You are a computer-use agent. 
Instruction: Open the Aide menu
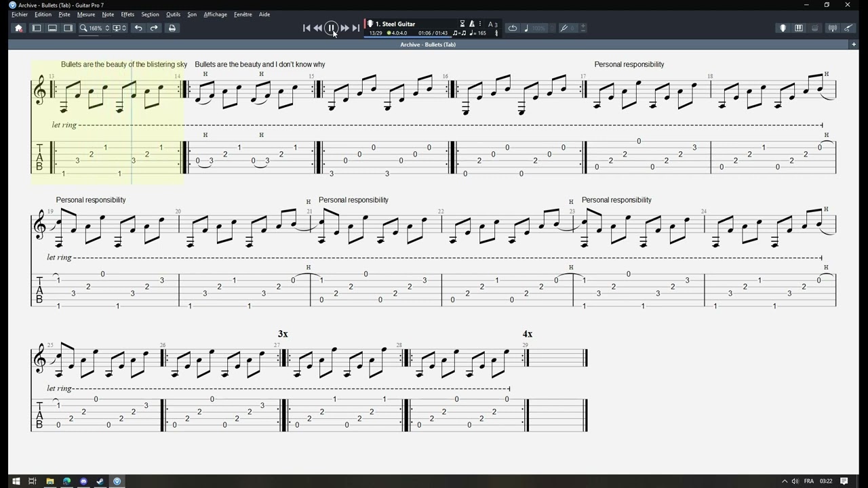pyautogui.click(x=264, y=14)
